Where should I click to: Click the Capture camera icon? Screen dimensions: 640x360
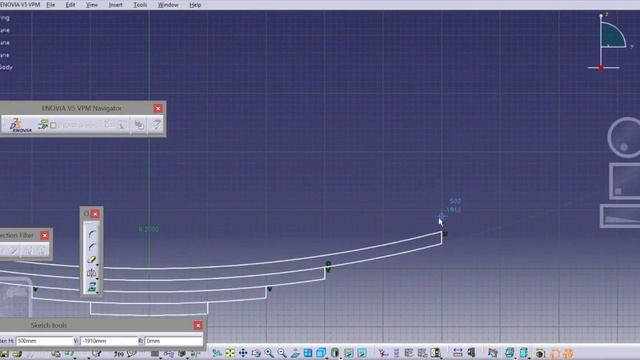540,353
